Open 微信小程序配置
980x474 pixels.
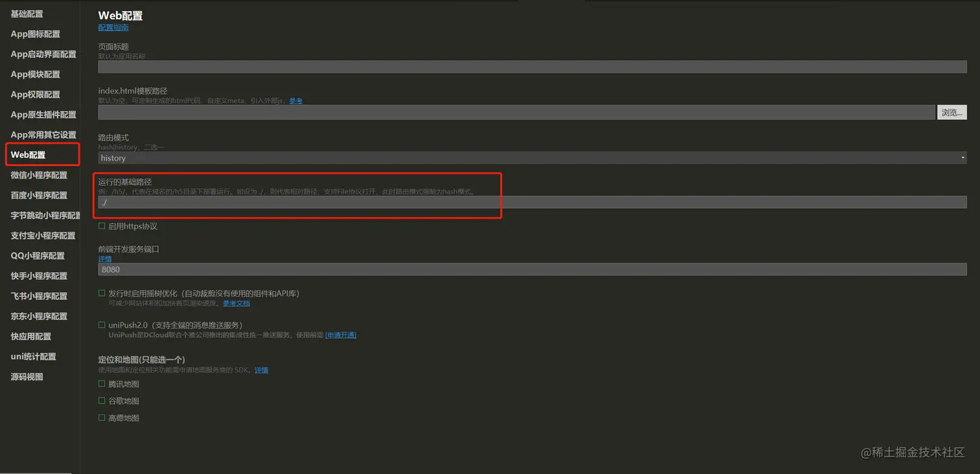point(39,175)
